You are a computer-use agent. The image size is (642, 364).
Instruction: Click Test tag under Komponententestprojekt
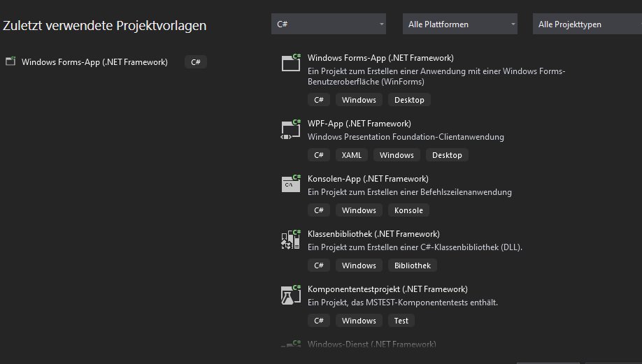[401, 321]
